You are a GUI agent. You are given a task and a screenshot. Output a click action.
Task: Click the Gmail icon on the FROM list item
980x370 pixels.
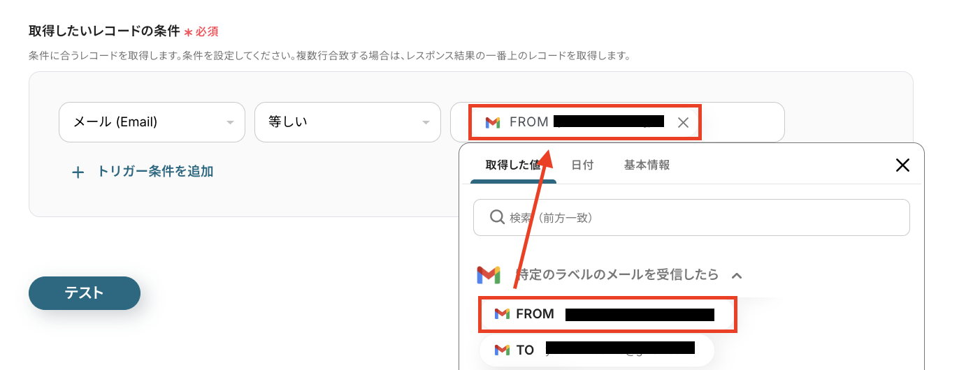502,314
